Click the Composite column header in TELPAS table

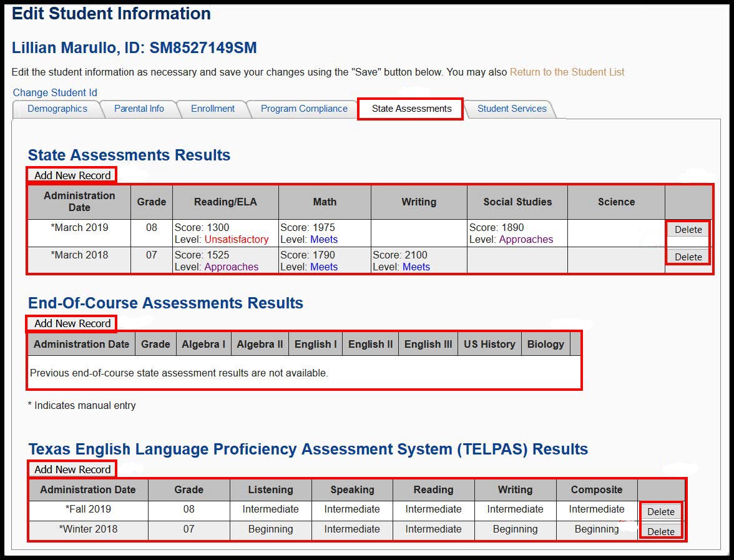click(596, 489)
